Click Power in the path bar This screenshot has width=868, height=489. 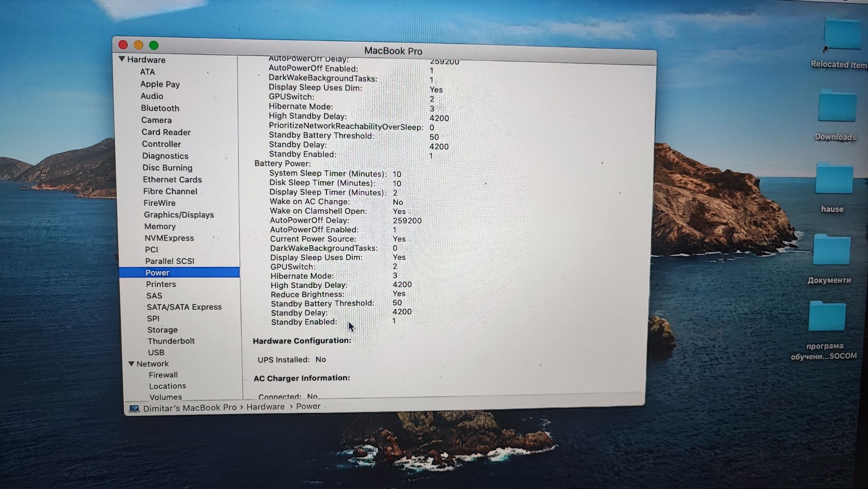pos(308,406)
